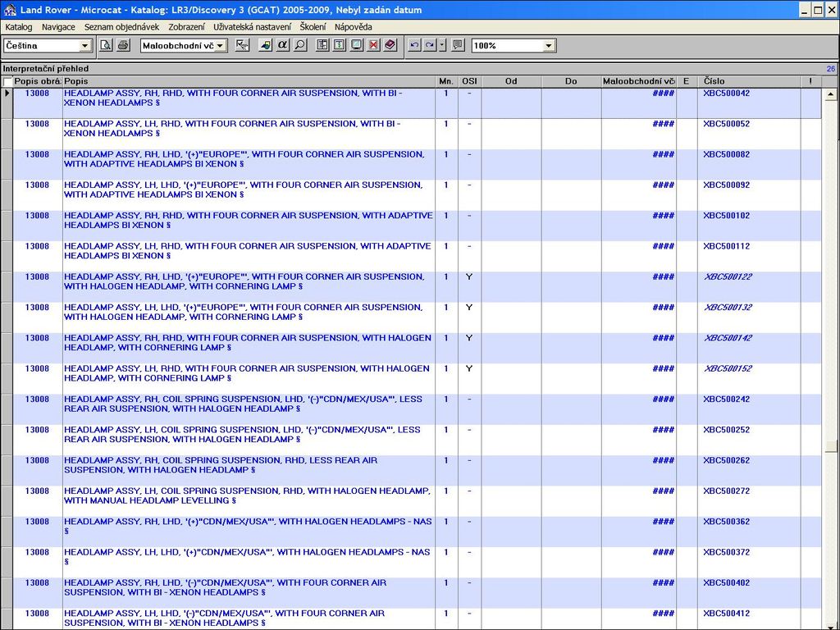This screenshot has width=840, height=630.
Task: Expand the Maloobchodní price type dropdown
Action: (x=220, y=46)
